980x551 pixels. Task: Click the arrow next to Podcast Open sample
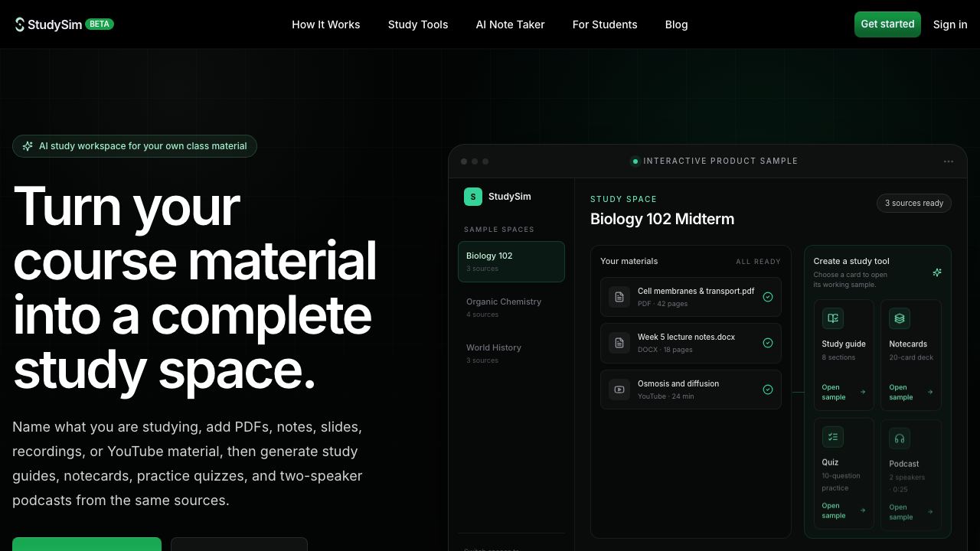tap(930, 512)
